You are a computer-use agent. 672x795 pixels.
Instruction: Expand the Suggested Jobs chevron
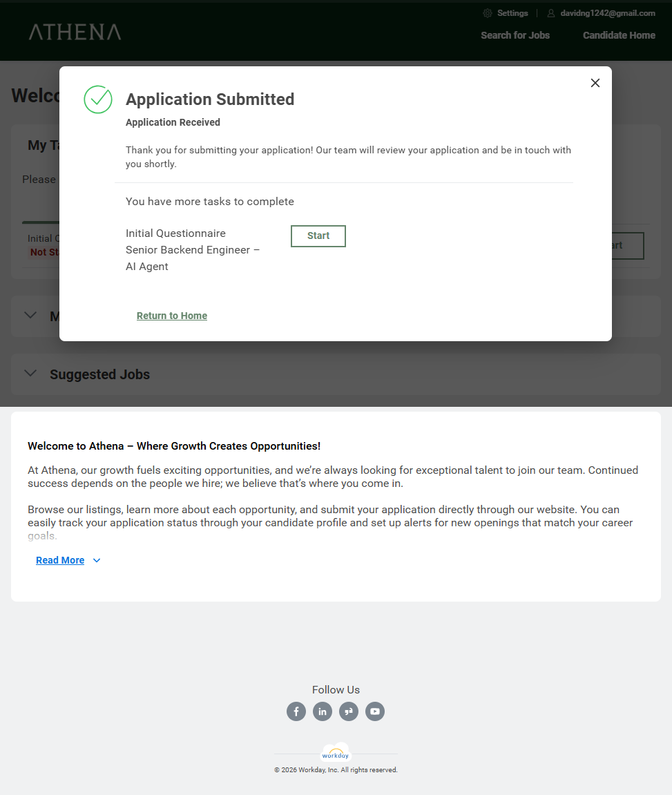pyautogui.click(x=30, y=374)
